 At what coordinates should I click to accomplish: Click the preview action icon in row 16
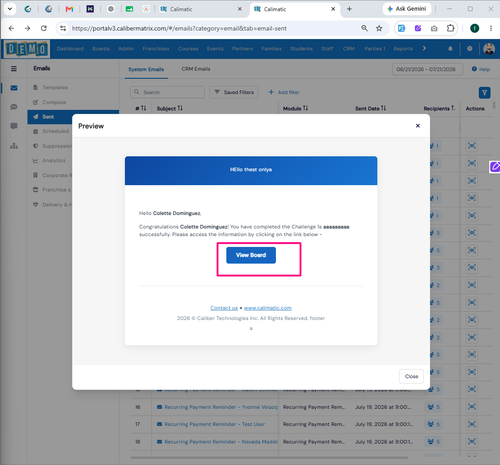coord(472,407)
